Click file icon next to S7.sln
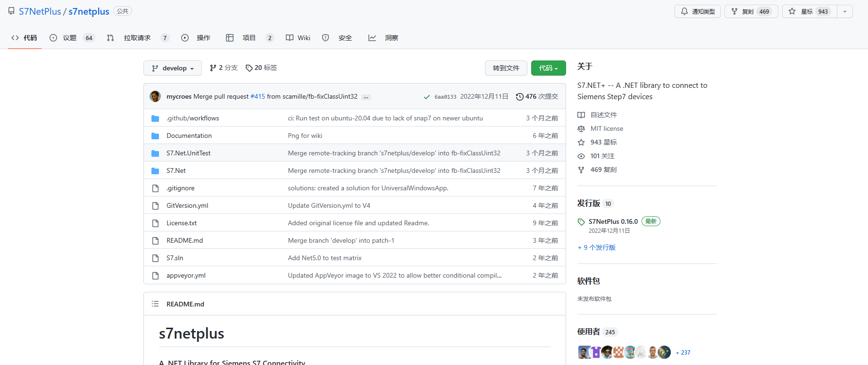The height and width of the screenshot is (365, 868). point(155,258)
